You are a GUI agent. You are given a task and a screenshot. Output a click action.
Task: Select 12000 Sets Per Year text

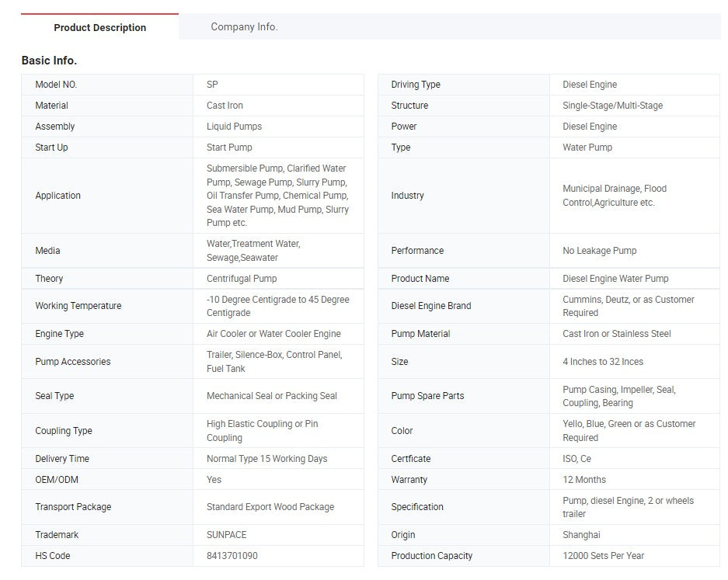pyautogui.click(x=603, y=556)
